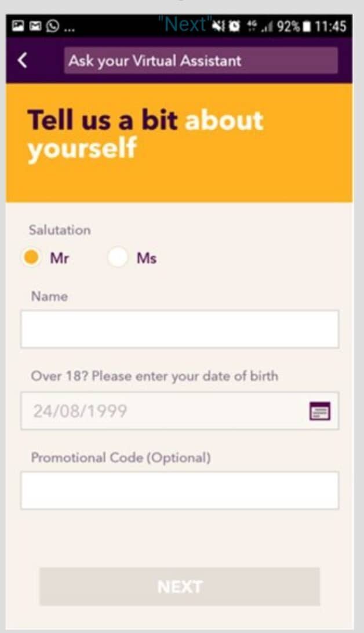Focus the Name text field
The image size is (364, 633).
tap(180, 329)
